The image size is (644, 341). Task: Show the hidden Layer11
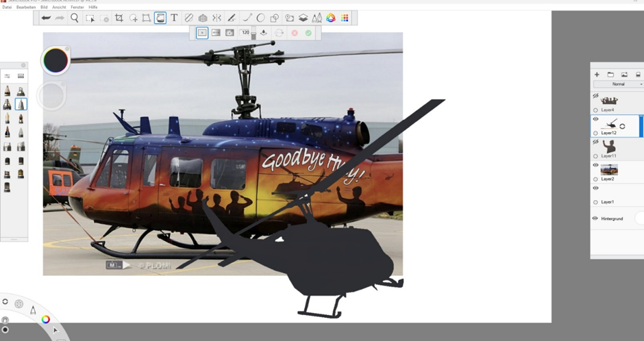595,142
